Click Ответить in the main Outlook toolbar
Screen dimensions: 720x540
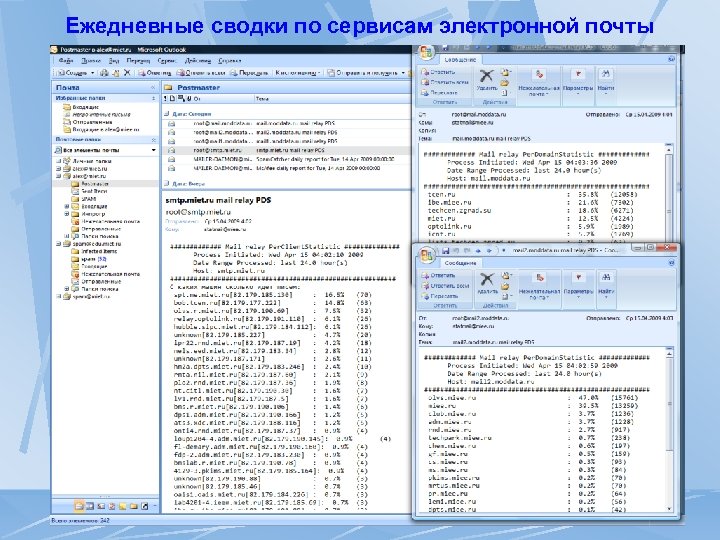click(155, 73)
